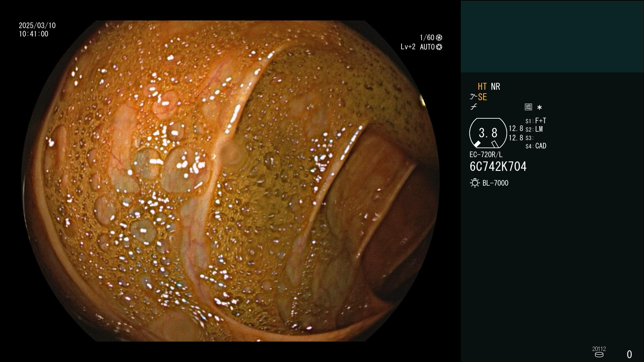The width and height of the screenshot is (644, 362).
Task: Click the image counter showing 0
Action: pos(629,354)
